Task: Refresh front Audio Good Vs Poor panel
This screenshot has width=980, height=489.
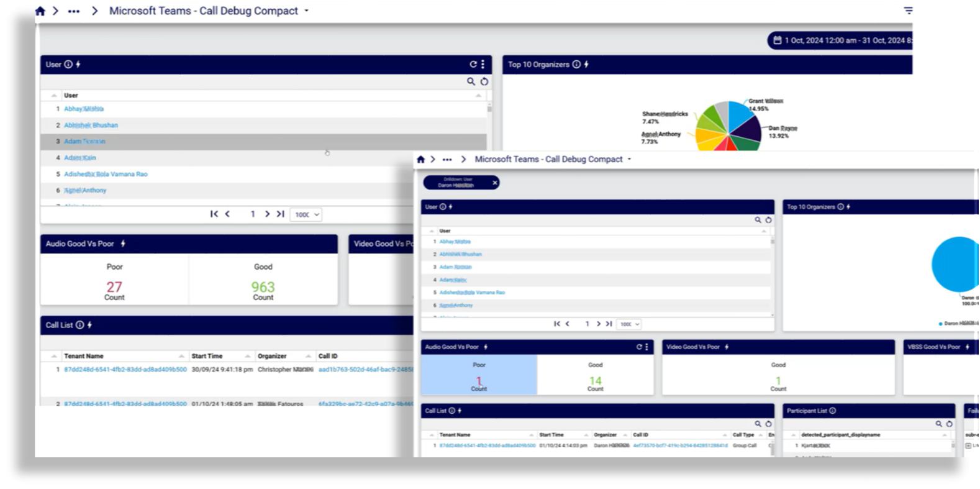Action: (639, 347)
